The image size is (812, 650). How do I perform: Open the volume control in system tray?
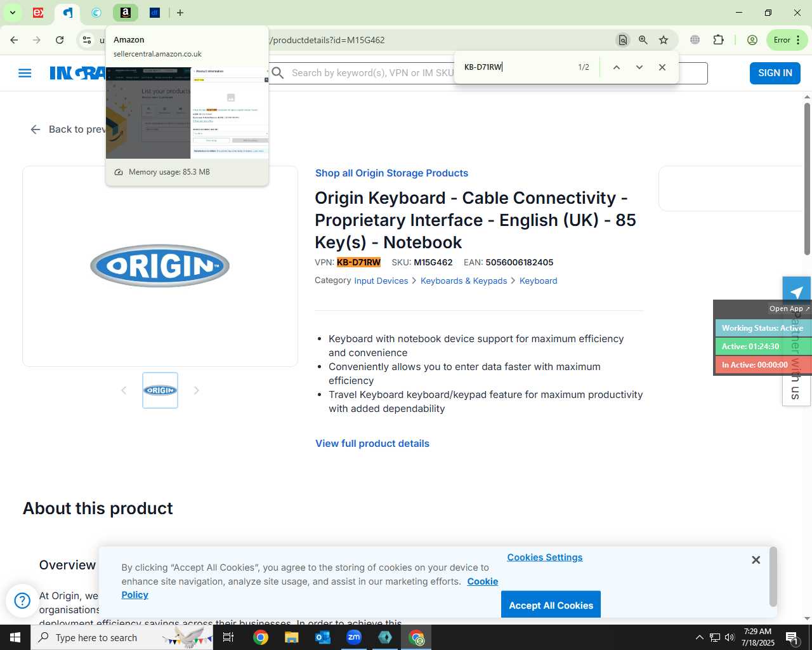point(730,637)
